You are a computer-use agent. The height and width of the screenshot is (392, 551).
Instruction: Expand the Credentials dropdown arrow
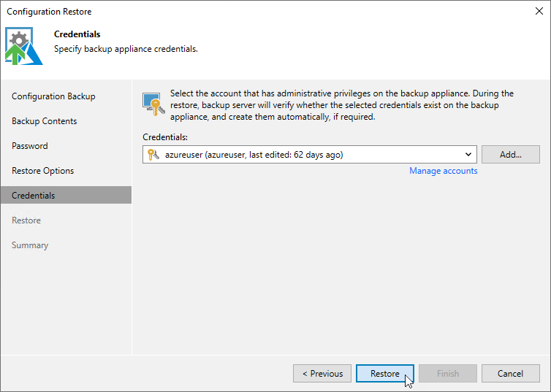tap(468, 155)
